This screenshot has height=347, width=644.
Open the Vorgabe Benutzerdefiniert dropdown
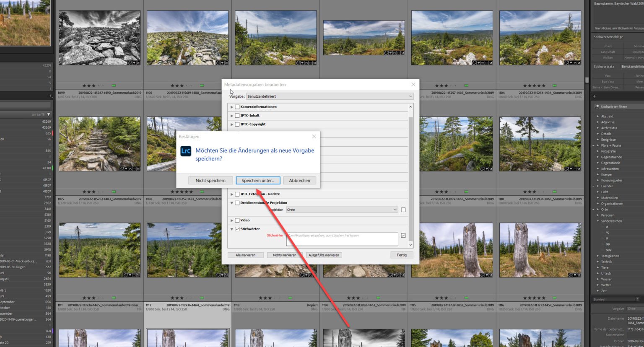click(330, 96)
